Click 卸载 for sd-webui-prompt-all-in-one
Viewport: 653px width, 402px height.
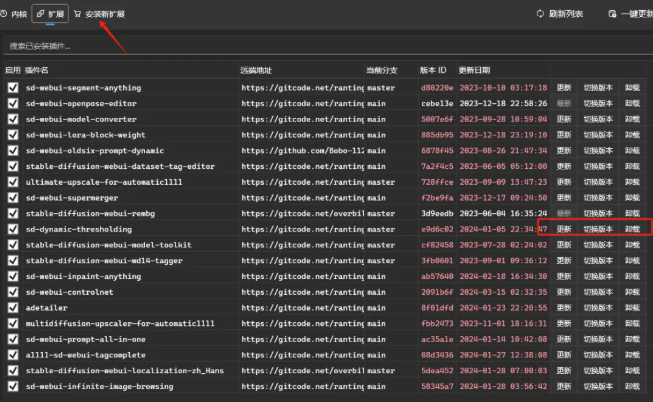tap(632, 339)
